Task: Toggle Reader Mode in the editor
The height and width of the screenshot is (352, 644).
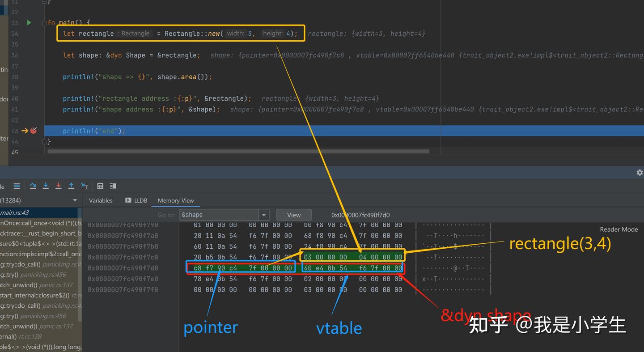Action: coord(619,229)
